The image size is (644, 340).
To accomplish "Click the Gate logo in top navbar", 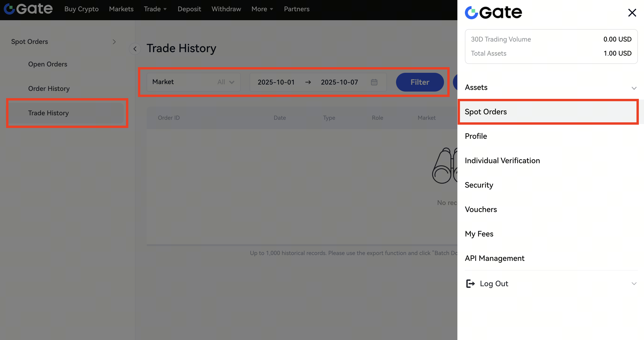I will coord(28,9).
